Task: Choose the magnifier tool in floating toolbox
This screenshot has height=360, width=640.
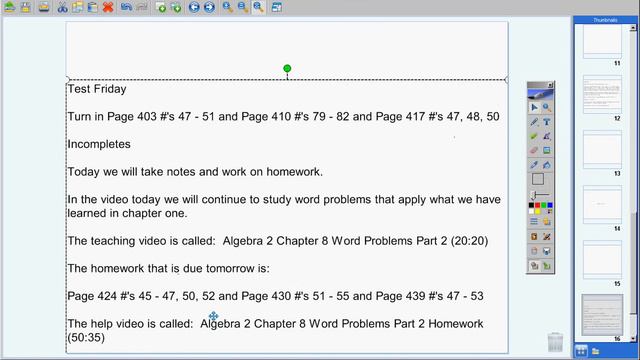Action: pos(547,107)
